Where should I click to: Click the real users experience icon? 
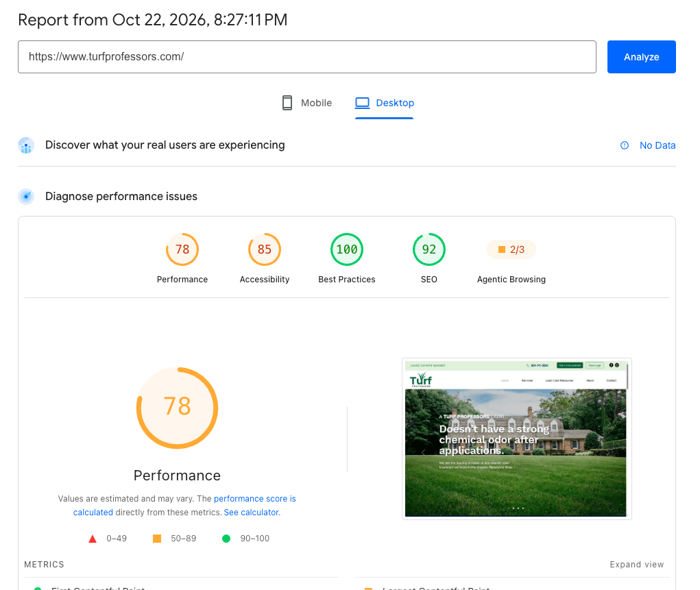point(26,145)
